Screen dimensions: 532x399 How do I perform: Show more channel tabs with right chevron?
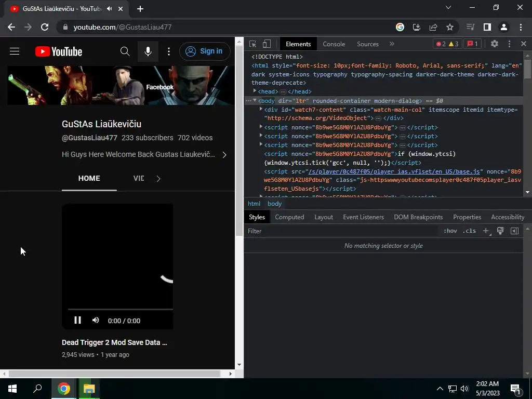(158, 179)
